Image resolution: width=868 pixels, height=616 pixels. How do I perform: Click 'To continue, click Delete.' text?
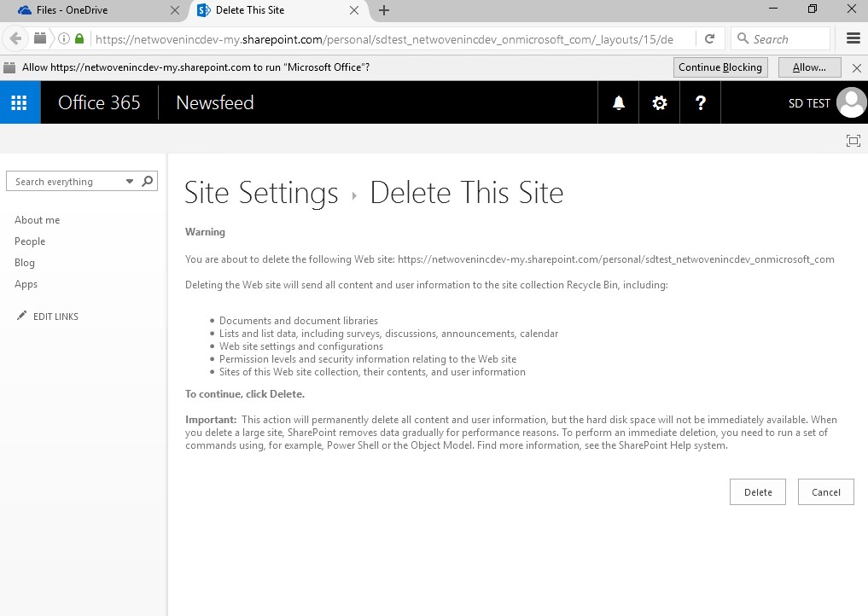pos(245,394)
